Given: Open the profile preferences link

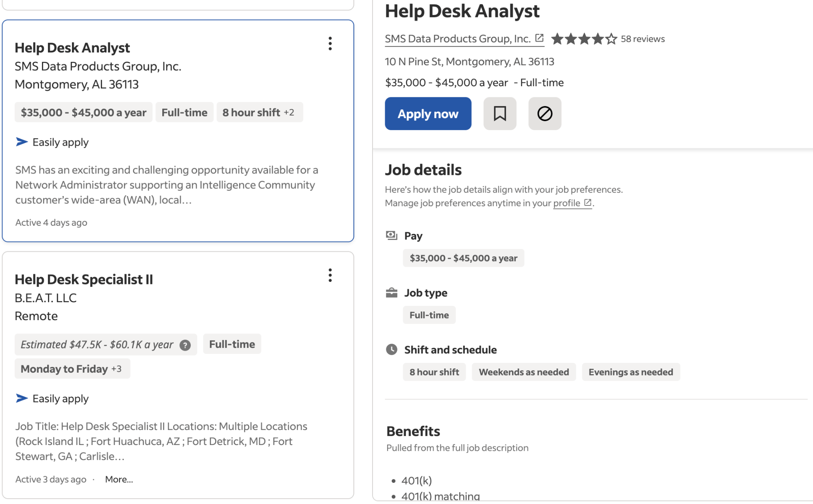Looking at the screenshot, I should (x=566, y=203).
